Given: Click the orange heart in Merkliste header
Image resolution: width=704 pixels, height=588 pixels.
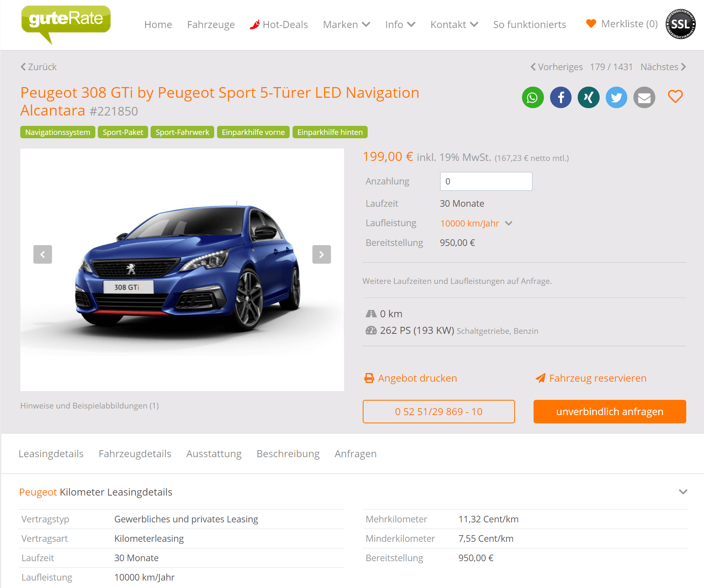Looking at the screenshot, I should 591,24.
